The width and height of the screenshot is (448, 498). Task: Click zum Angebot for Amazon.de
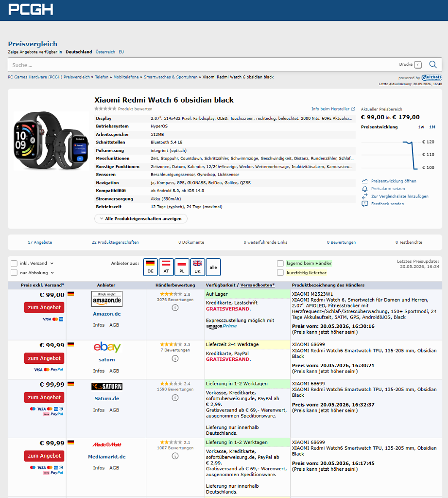tap(44, 307)
